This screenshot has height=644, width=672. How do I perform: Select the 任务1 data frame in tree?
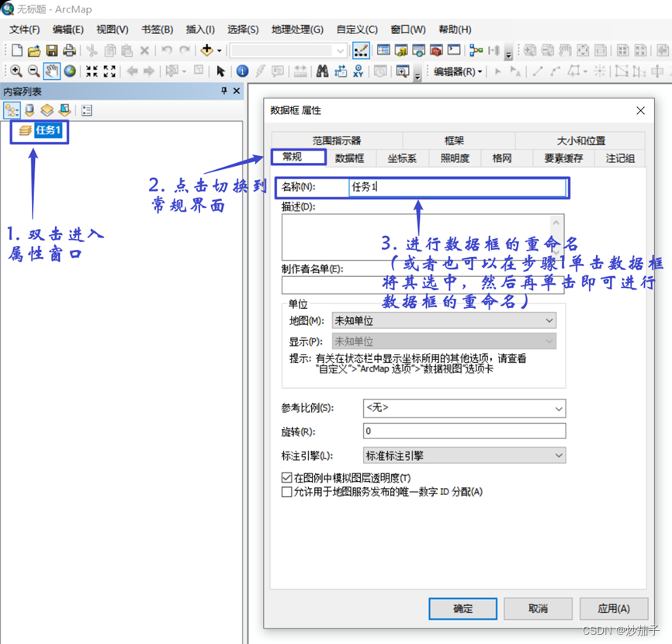click(48, 130)
